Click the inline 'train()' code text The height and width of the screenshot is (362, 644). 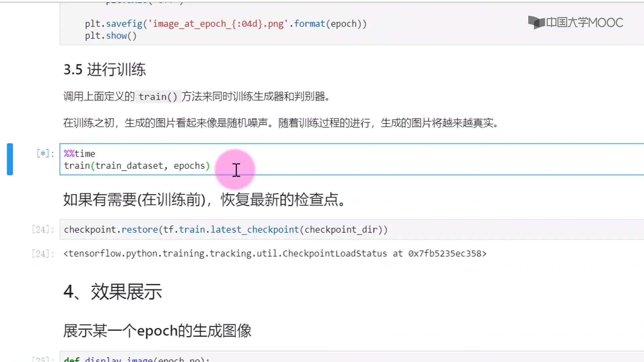[x=158, y=97]
